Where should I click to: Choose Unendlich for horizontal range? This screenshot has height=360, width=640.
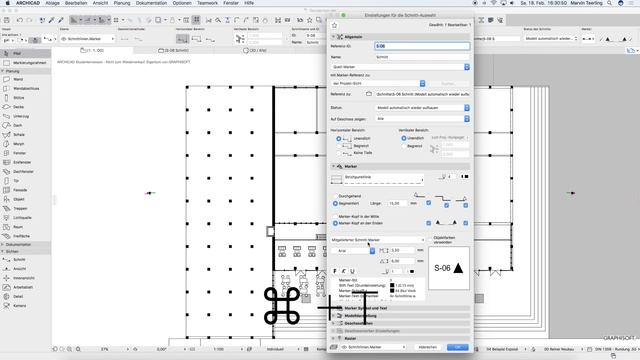point(339,139)
